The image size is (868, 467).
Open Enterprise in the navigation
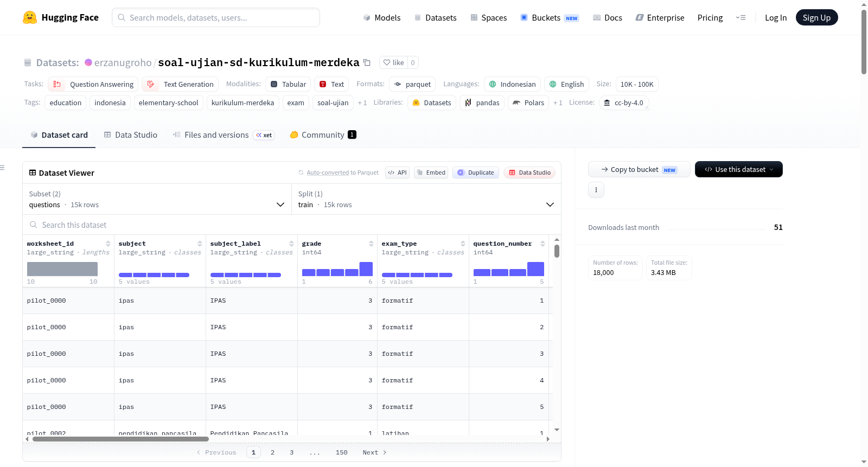pos(660,17)
